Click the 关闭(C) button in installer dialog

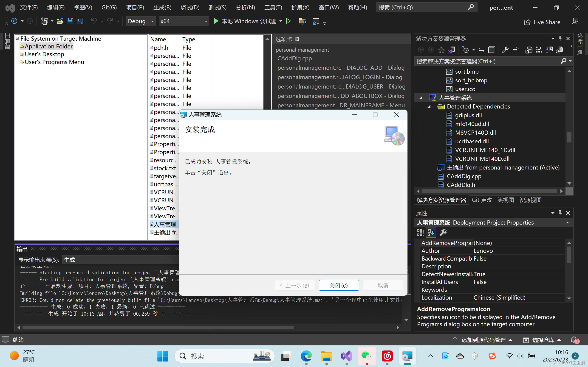point(339,285)
